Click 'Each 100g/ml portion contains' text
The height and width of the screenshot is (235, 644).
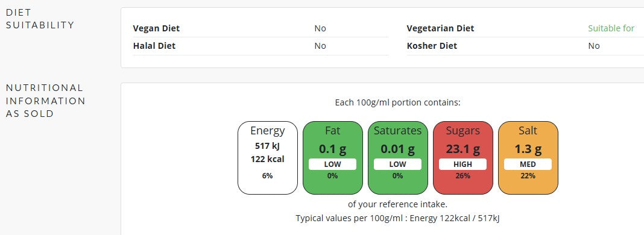[397, 102]
